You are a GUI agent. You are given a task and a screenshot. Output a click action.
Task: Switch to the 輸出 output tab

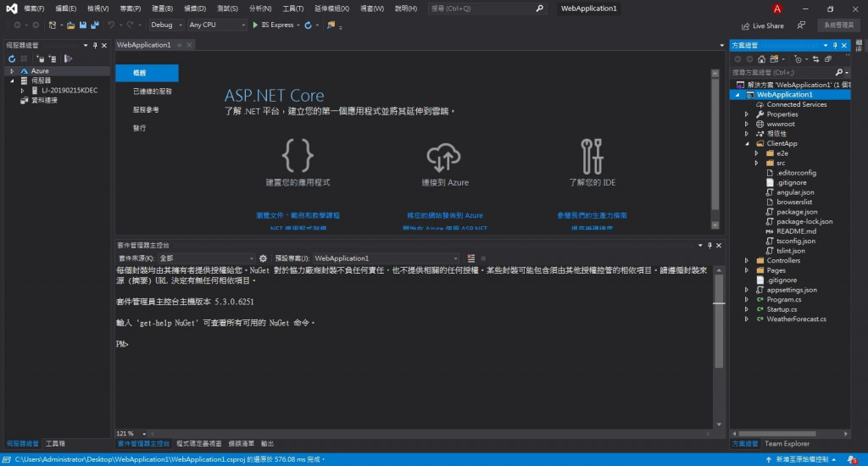click(267, 444)
